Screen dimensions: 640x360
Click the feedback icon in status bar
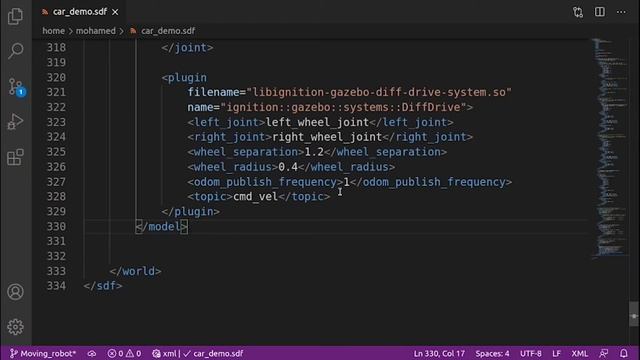(x=604, y=353)
